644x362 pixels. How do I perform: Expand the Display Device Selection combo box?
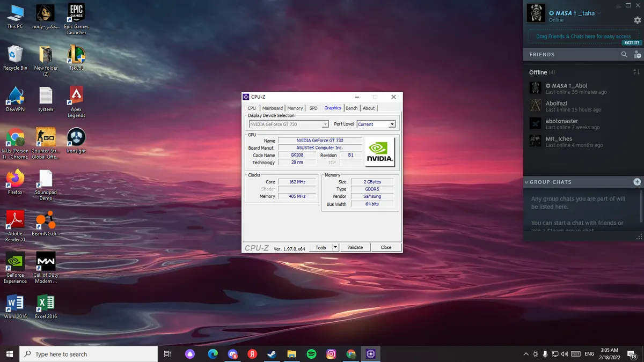tap(288, 124)
